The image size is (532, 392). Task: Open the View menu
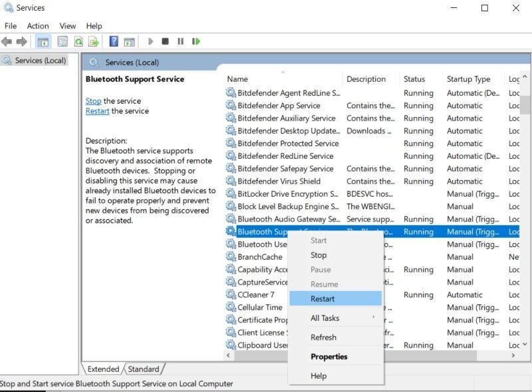(x=68, y=26)
